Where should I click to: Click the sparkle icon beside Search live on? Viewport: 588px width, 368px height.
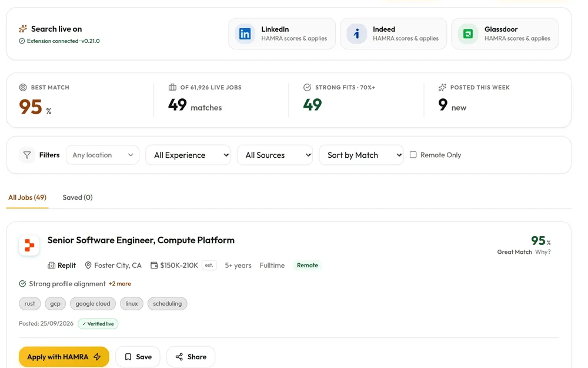pyautogui.click(x=23, y=29)
